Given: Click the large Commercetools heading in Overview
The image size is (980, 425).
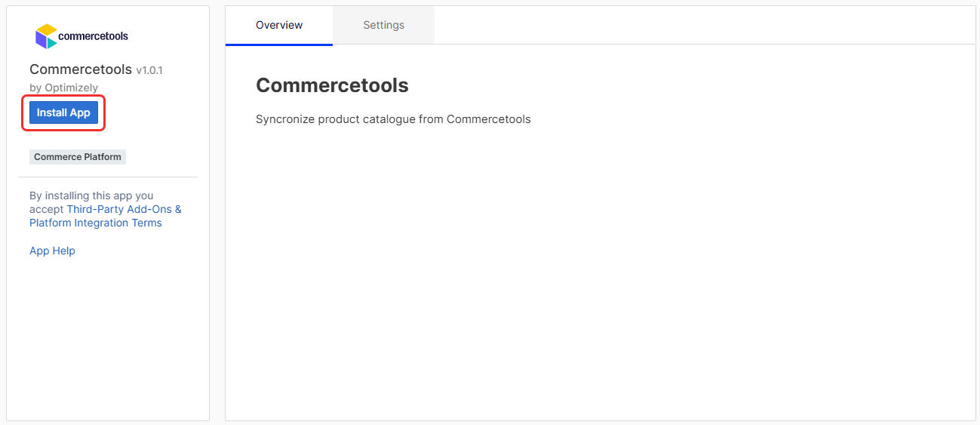Looking at the screenshot, I should click(x=332, y=85).
